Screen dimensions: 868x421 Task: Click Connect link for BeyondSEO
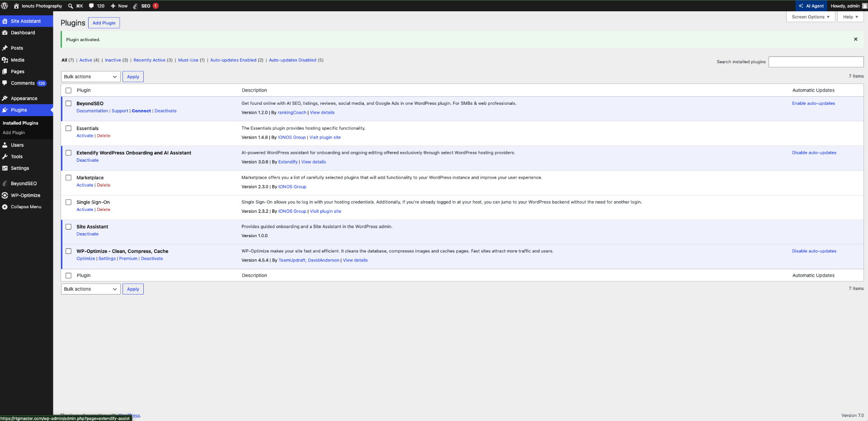(142, 111)
